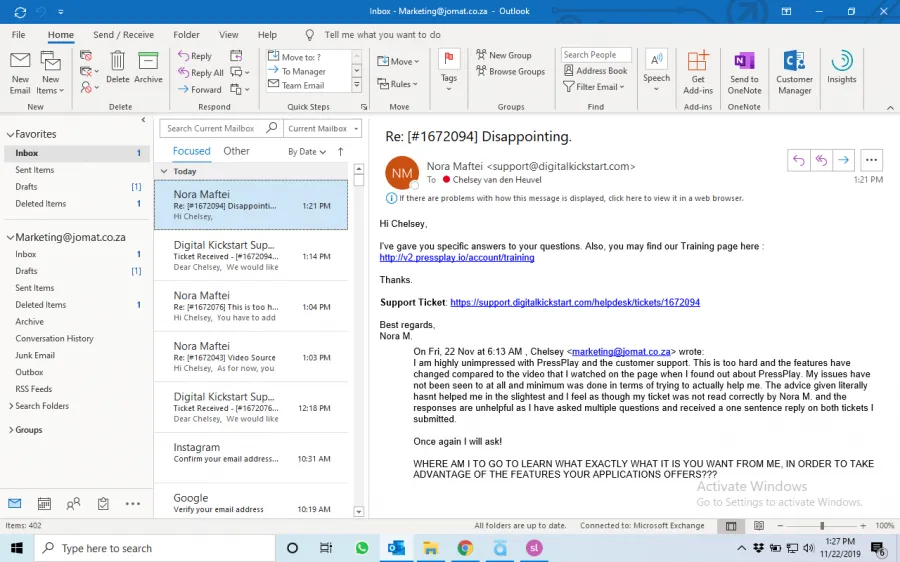Click the Windows Start button

click(17, 548)
